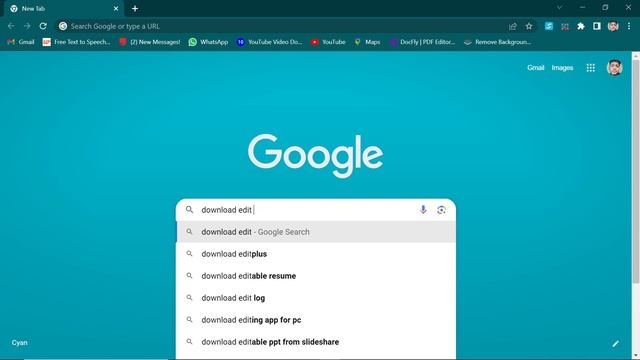Screen dimensions: 640x360
Task: Select suggestion download edit - Google Search
Action: pyautogui.click(x=316, y=232)
